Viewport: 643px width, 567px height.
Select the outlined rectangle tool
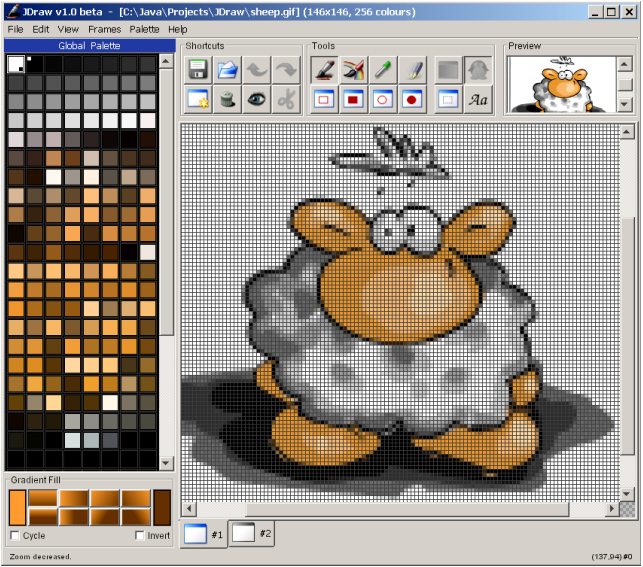[x=324, y=99]
